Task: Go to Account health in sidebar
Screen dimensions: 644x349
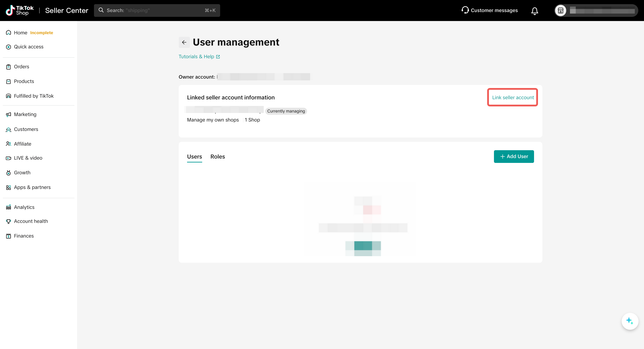Action: 31,221
